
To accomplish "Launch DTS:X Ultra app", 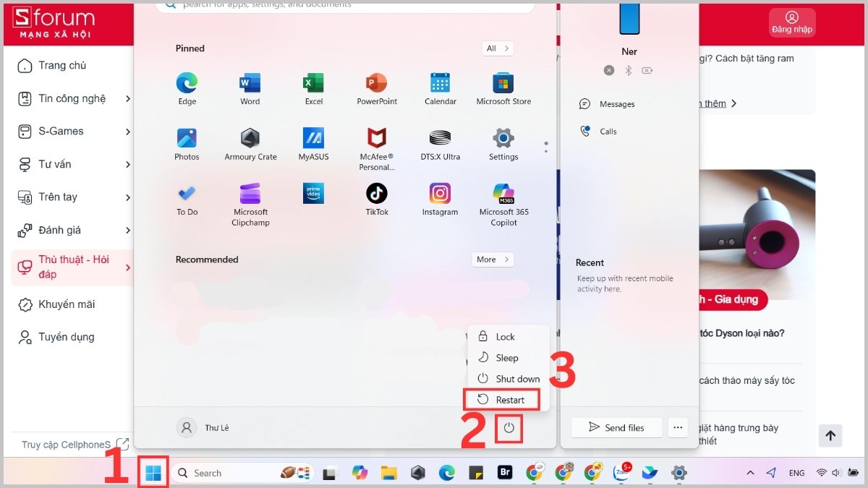I will pyautogui.click(x=441, y=145).
